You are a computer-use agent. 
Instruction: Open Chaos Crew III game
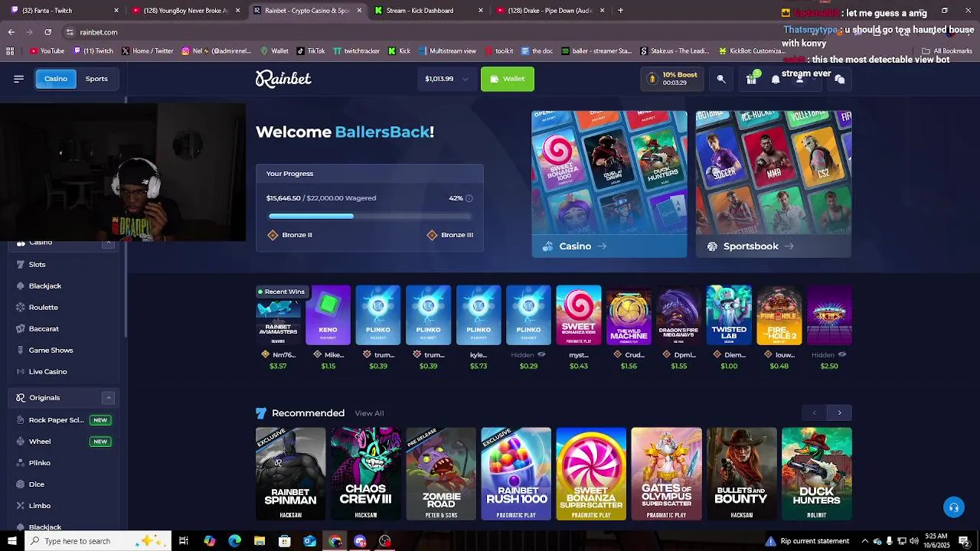[365, 474]
